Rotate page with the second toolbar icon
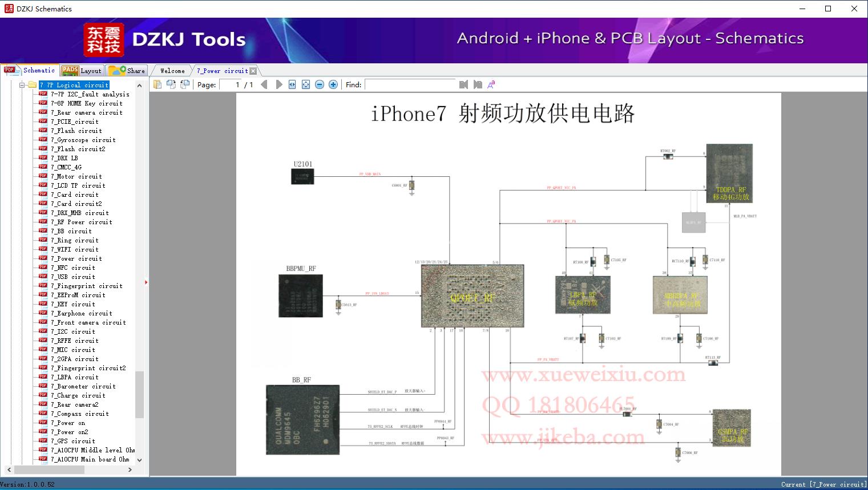Screen dimensions: 868x490 coord(171,84)
